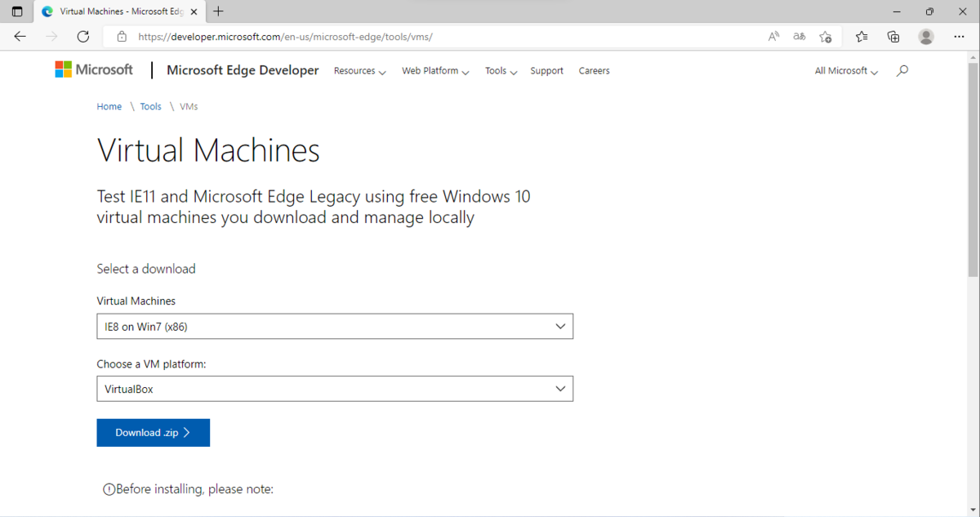Open the translate page icon
The image size is (980, 517).
pos(800,37)
